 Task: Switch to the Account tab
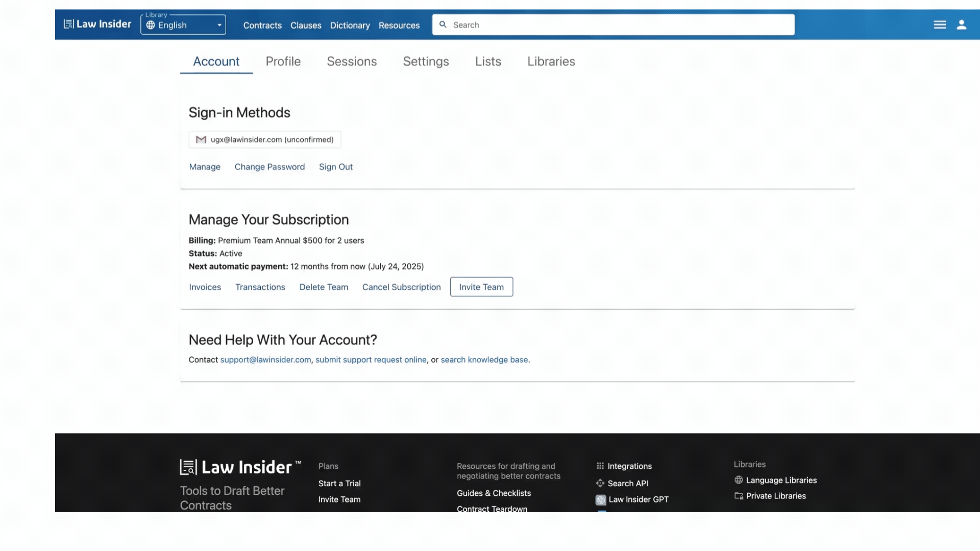point(216,61)
